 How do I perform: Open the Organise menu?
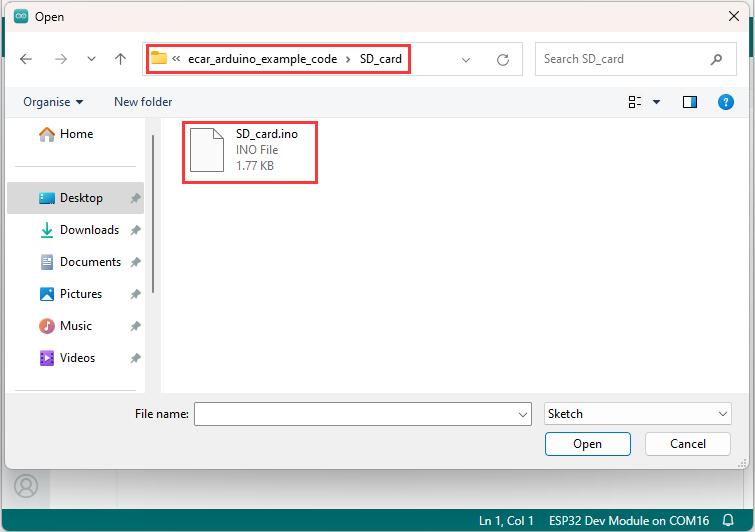(x=53, y=102)
